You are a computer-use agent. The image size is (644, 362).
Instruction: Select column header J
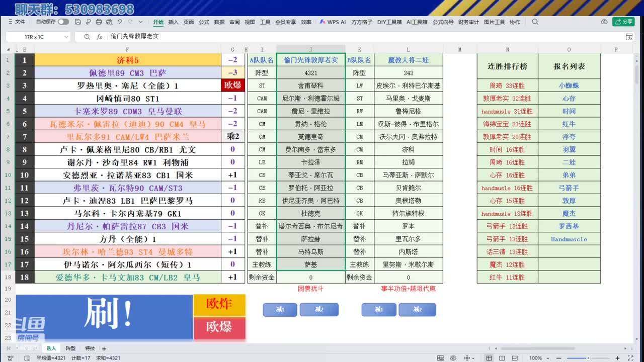point(310,50)
